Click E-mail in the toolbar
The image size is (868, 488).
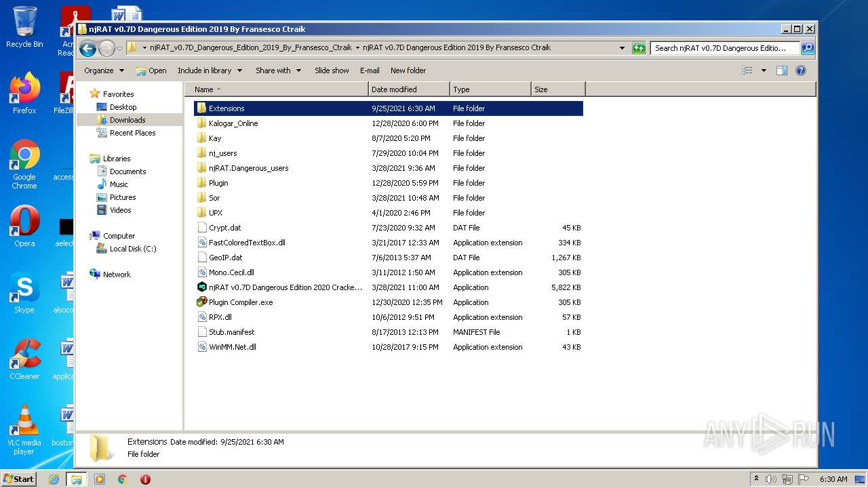(370, 70)
